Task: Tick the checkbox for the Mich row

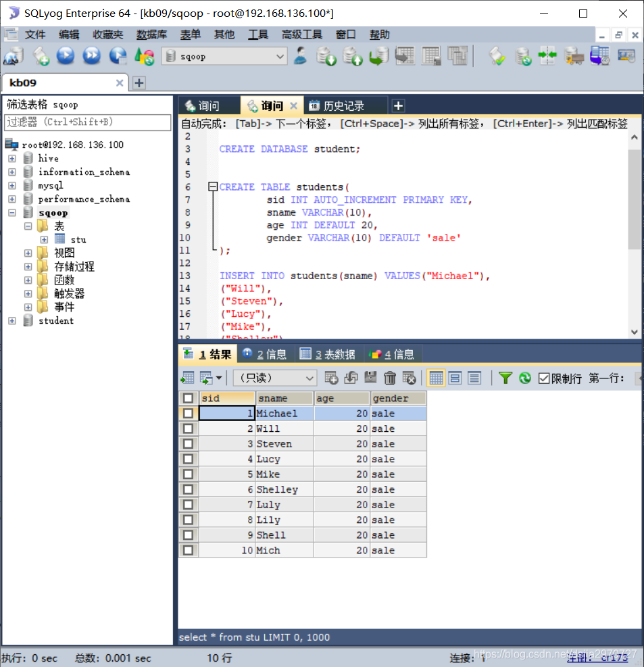Action: 188,550
